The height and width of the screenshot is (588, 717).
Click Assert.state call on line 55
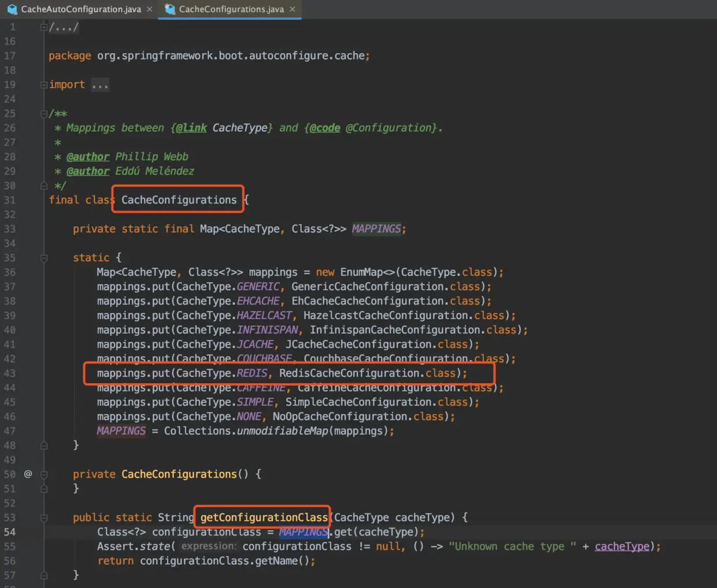(134, 546)
